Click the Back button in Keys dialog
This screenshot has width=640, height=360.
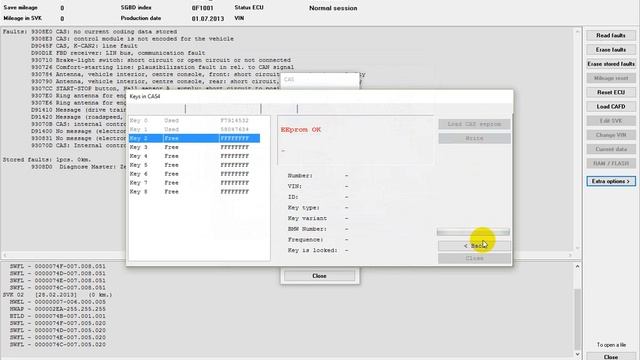tap(474, 246)
